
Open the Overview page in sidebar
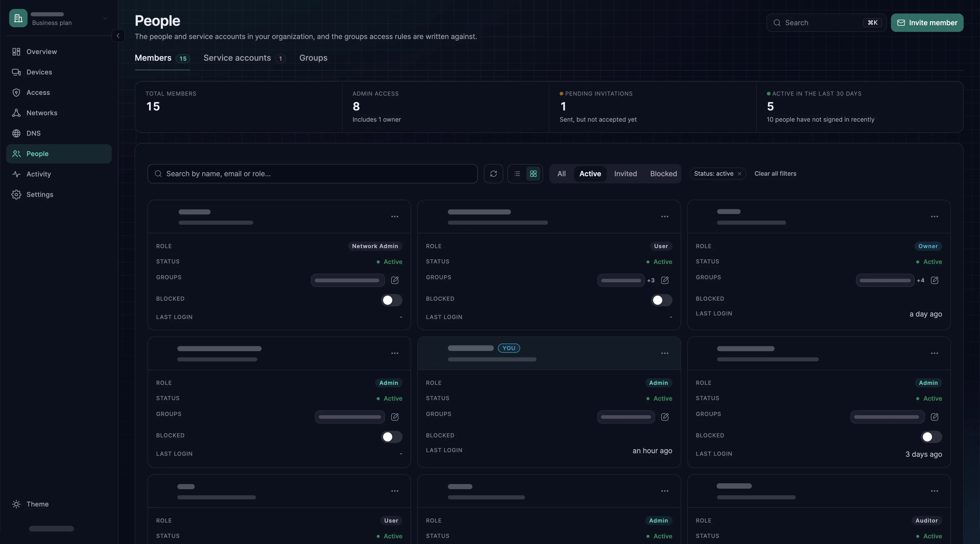[59, 52]
